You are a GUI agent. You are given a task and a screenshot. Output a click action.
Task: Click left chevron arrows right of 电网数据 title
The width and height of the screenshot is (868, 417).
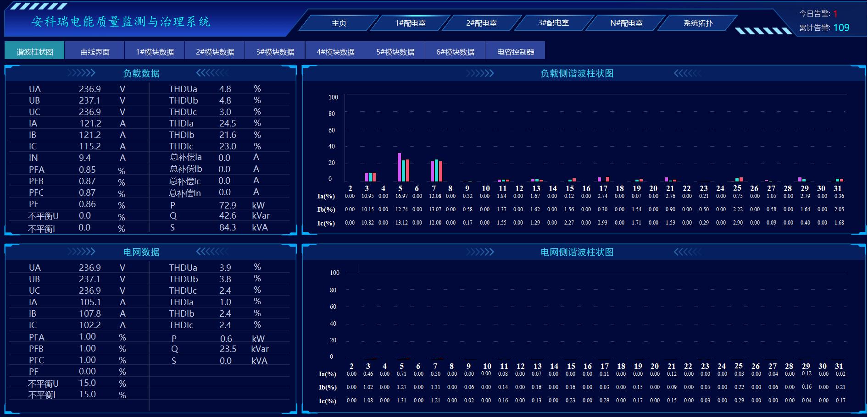click(x=212, y=252)
